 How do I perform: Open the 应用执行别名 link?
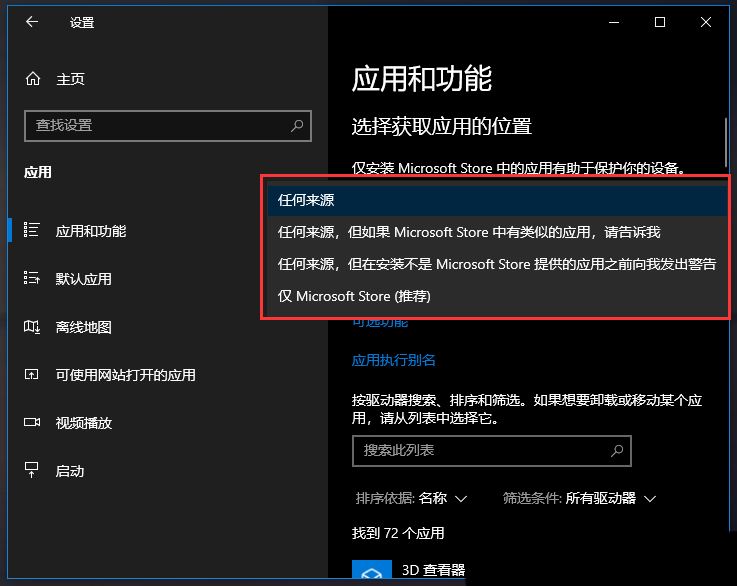[394, 360]
